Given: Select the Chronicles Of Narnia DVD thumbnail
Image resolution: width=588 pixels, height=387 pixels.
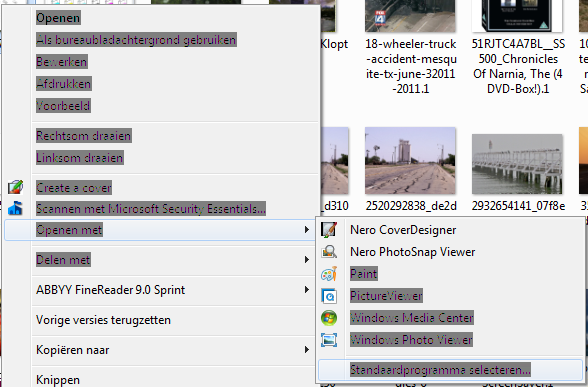Looking at the screenshot, I should (x=517, y=16).
